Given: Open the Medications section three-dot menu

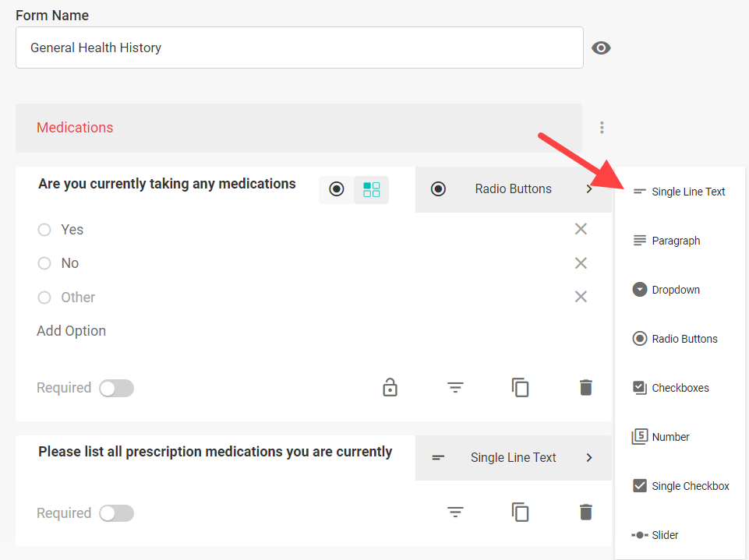Looking at the screenshot, I should (x=602, y=128).
